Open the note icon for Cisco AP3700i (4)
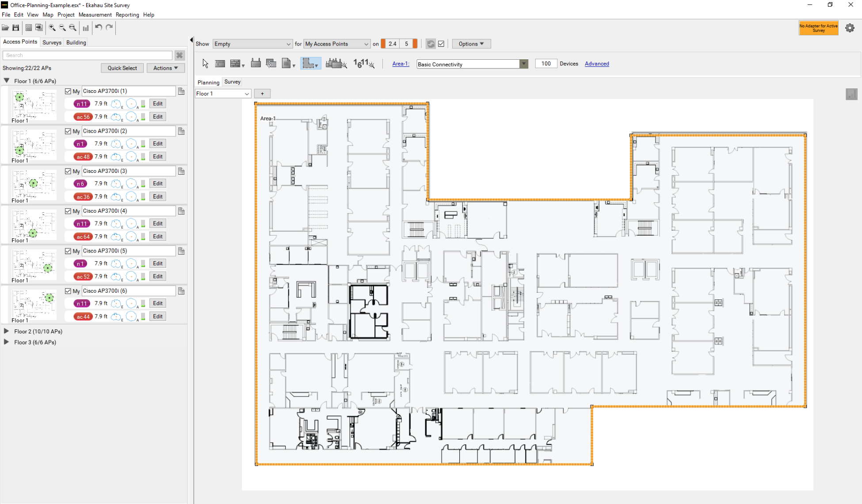 pyautogui.click(x=181, y=211)
